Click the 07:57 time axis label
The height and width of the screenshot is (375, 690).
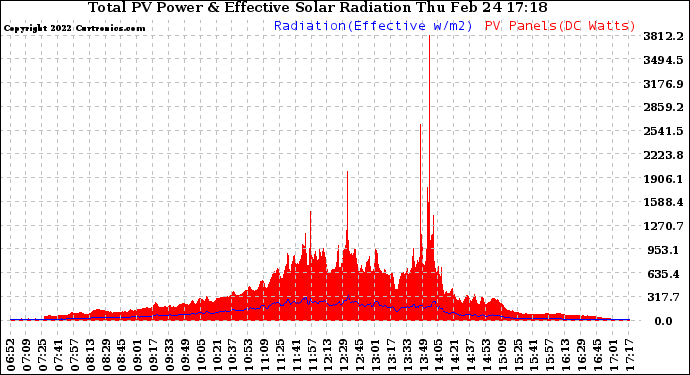(74, 355)
